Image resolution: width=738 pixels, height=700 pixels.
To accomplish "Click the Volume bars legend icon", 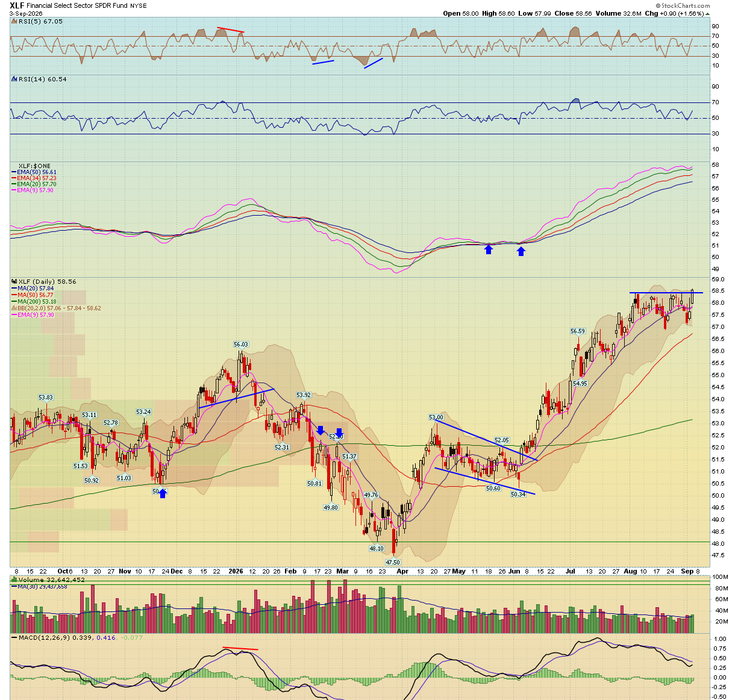I will pos(14,580).
